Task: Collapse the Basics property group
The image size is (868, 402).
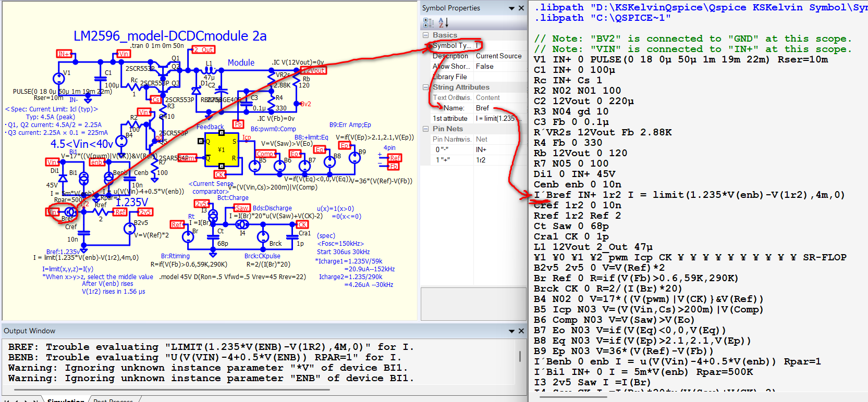Action: coord(426,35)
